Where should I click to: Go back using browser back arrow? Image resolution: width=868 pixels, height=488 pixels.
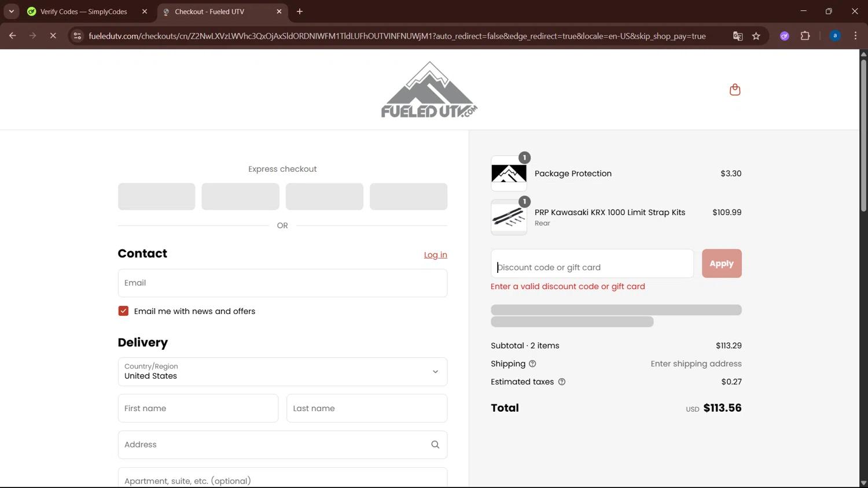point(12,36)
